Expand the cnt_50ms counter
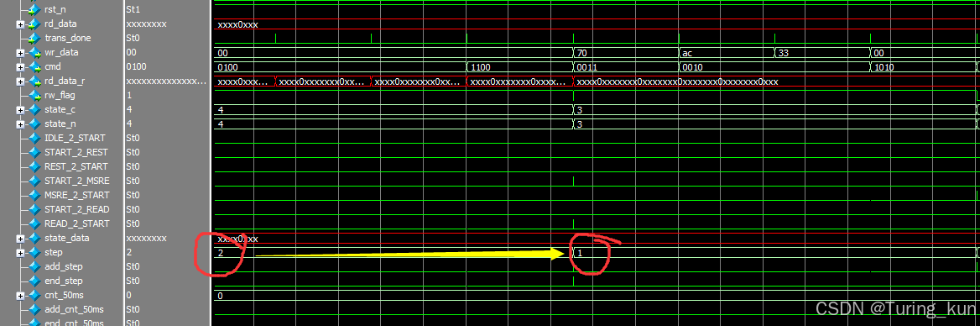The width and height of the screenshot is (980, 326). click(x=21, y=296)
